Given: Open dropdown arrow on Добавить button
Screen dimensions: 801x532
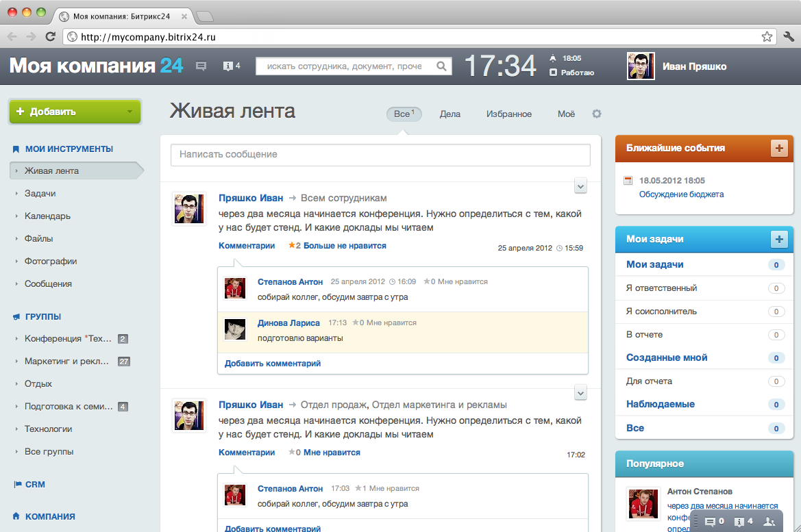Looking at the screenshot, I should point(130,112).
